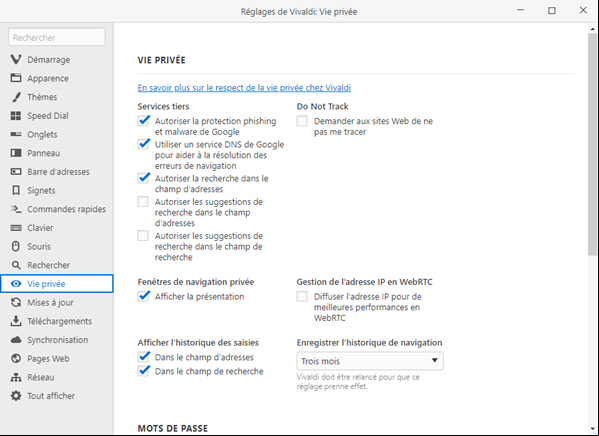Switch to the Thèmes section
This screenshot has height=436, width=599.
57,97
